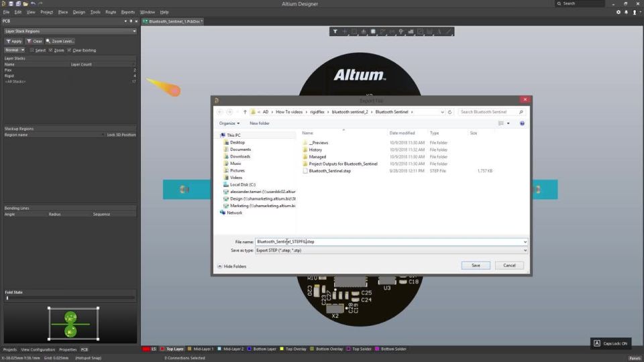Click the text A tool in active bar

coord(439,32)
